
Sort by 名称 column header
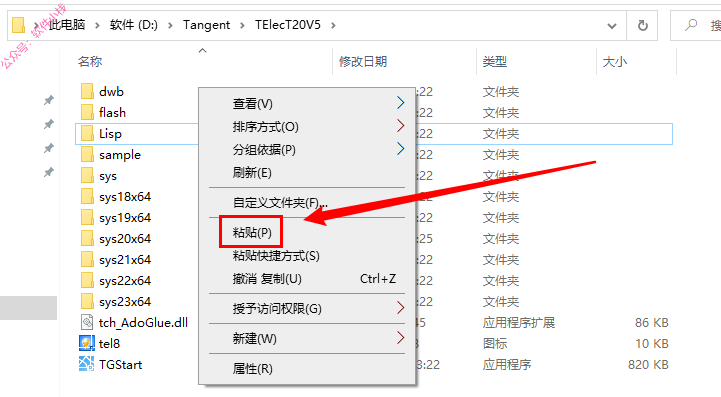pyautogui.click(x=90, y=62)
